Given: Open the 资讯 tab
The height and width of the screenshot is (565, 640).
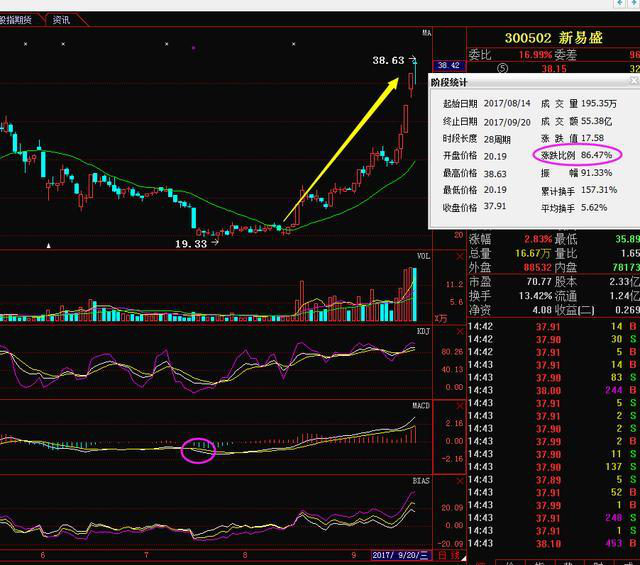Looking at the screenshot, I should (x=61, y=20).
